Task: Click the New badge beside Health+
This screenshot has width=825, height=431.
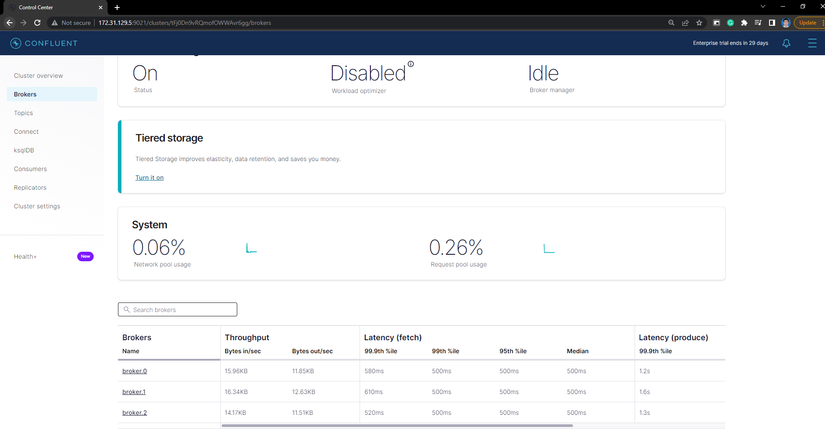Action: pos(85,256)
